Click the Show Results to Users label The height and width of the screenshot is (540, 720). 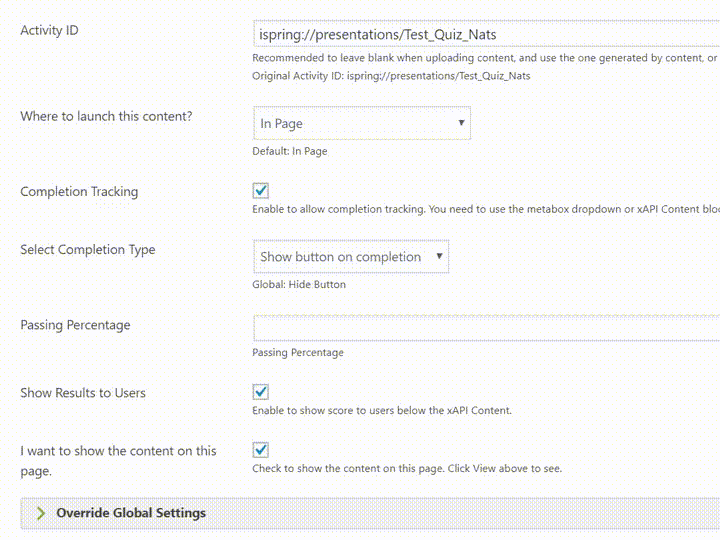pyautogui.click(x=83, y=393)
